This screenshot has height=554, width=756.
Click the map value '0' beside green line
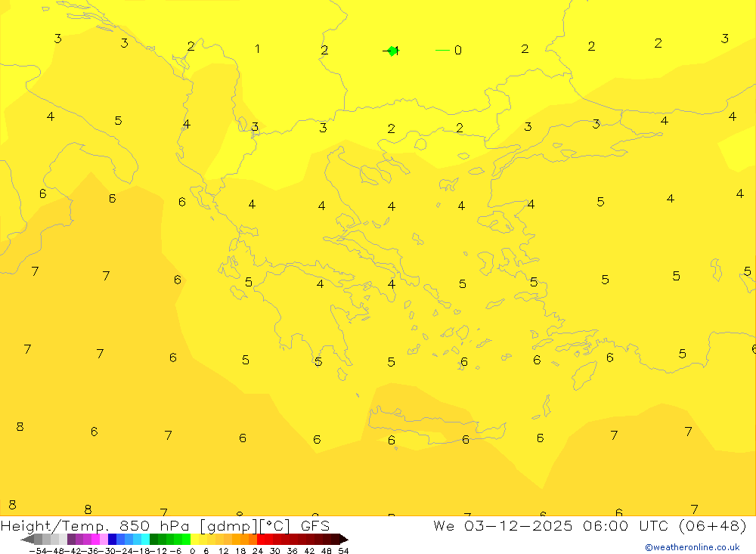tap(458, 50)
